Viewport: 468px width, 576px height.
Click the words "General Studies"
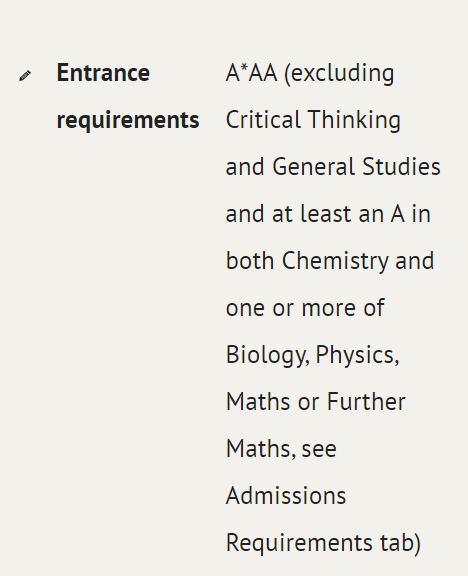point(356,167)
